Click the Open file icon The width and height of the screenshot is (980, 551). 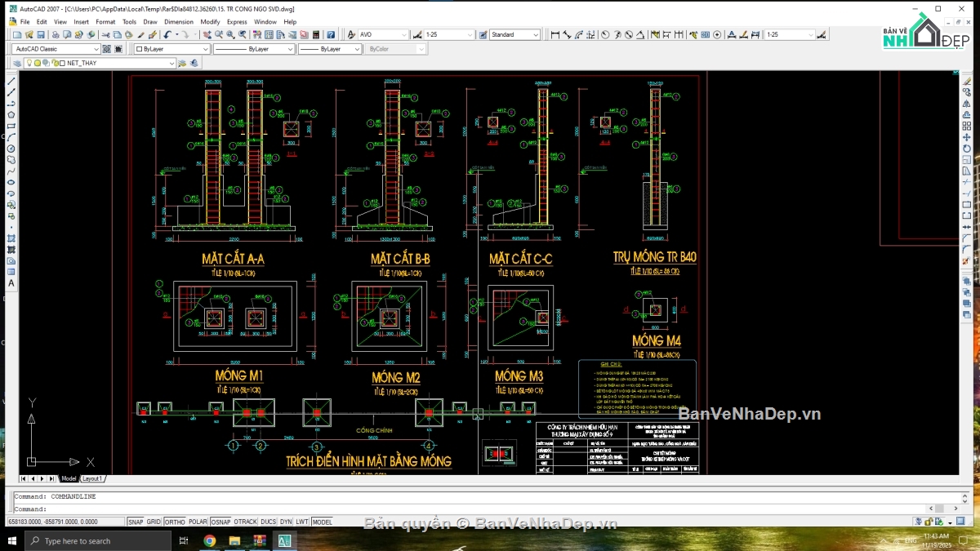pos(29,35)
